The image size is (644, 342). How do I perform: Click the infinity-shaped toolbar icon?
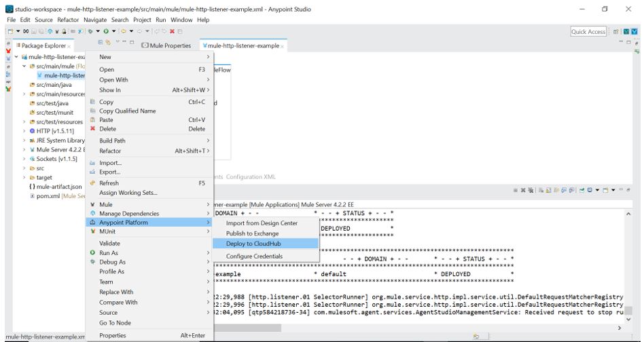point(26,31)
